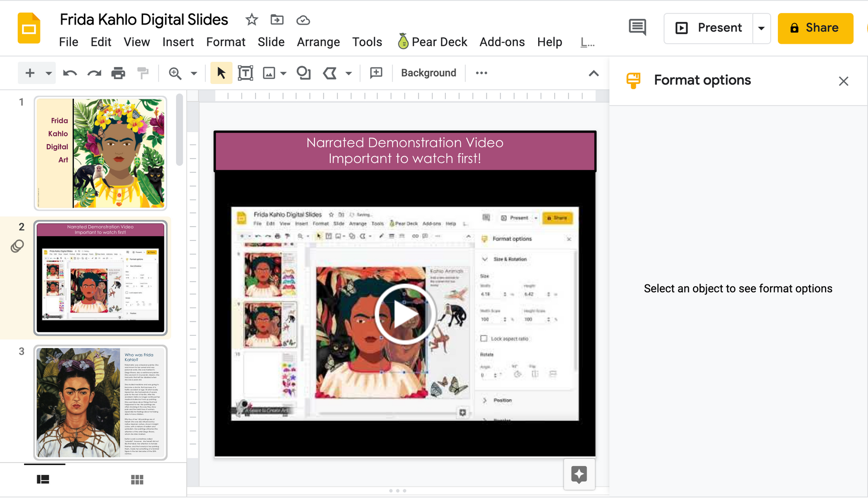The height and width of the screenshot is (498, 868).
Task: Expand the new slide dropdown
Action: point(48,73)
